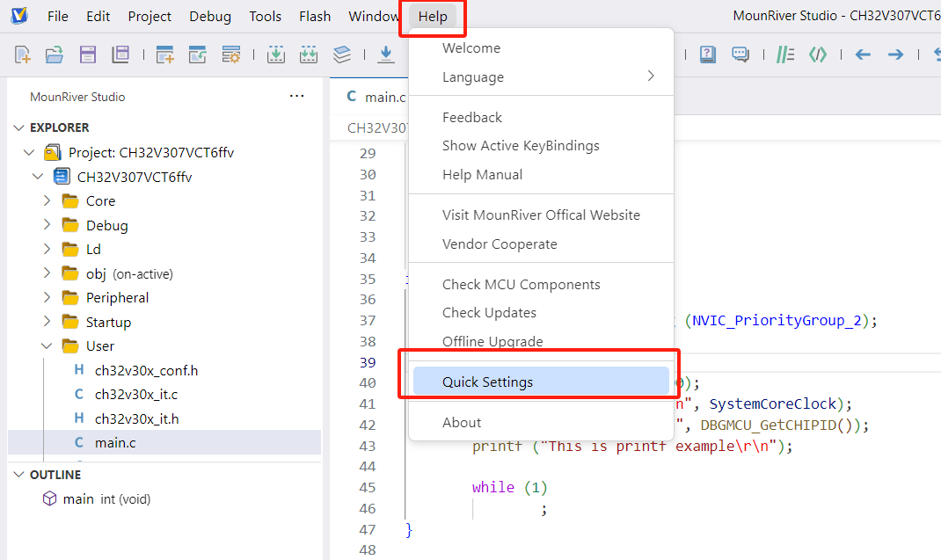The image size is (941, 560).
Task: Click the Import Project toolbar icon
Action: point(198,55)
